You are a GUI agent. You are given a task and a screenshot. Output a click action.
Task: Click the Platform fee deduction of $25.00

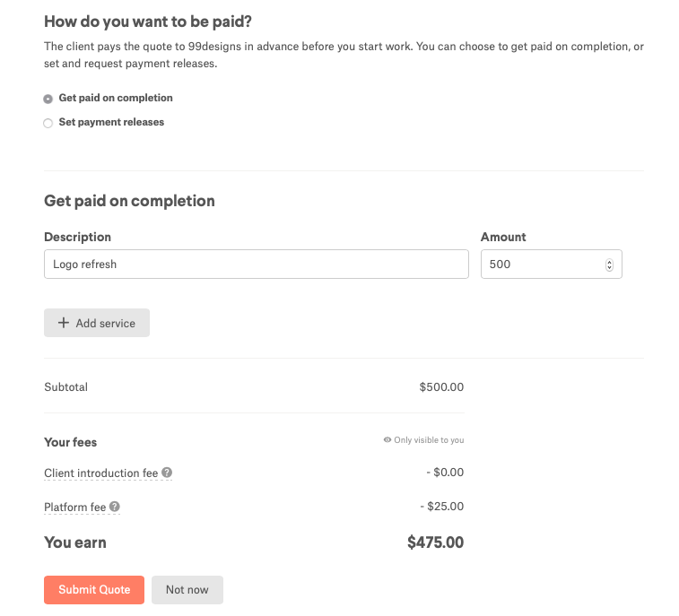(x=441, y=507)
